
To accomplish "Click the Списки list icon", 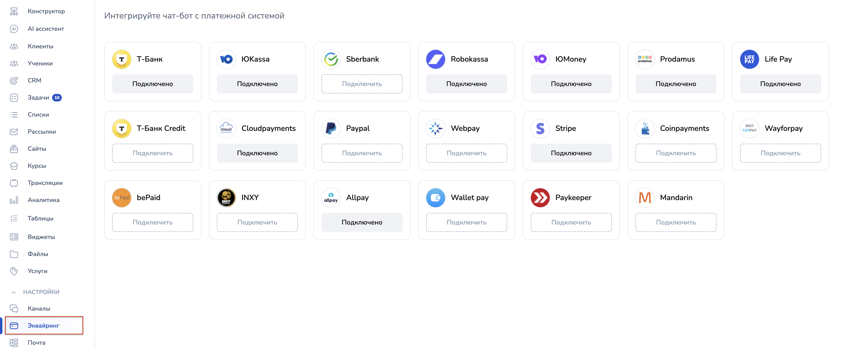I will click(14, 115).
